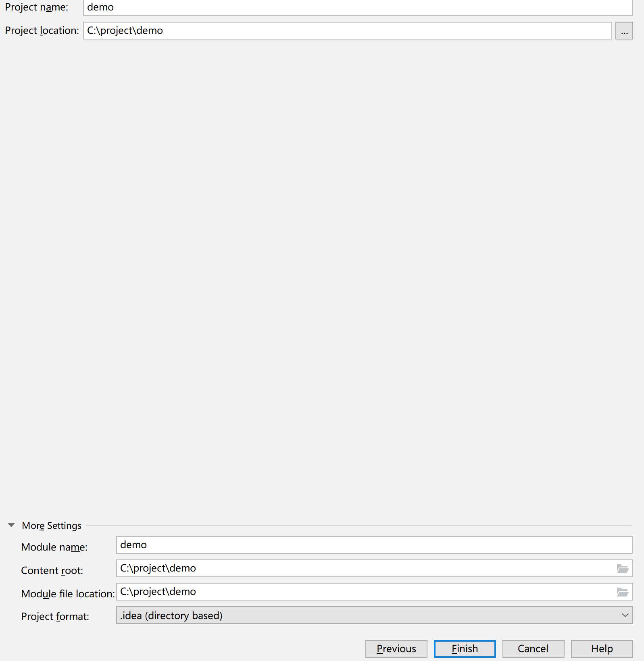
Task: Browse folder icon for Module file location
Action: (x=623, y=592)
